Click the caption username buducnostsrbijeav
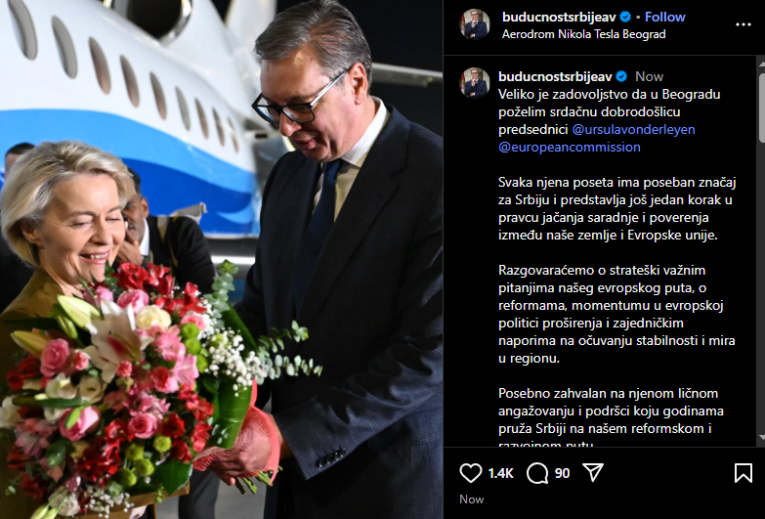This screenshot has width=765, height=519. (x=555, y=77)
